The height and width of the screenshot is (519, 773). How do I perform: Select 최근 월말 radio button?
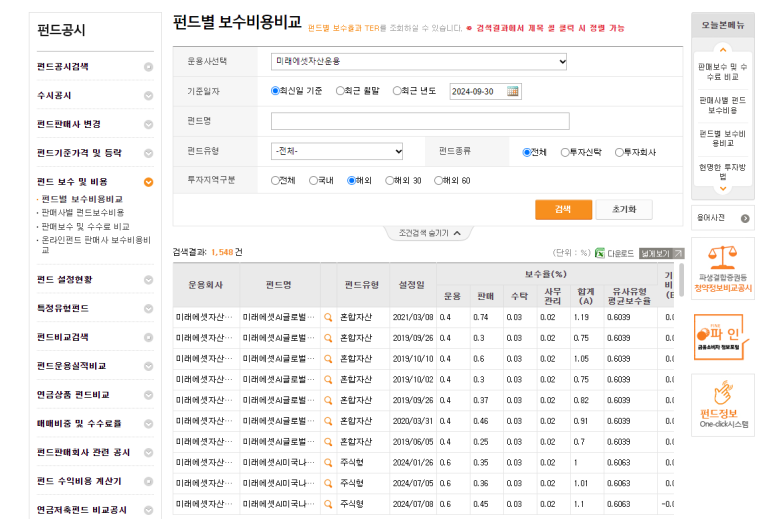[x=340, y=91]
